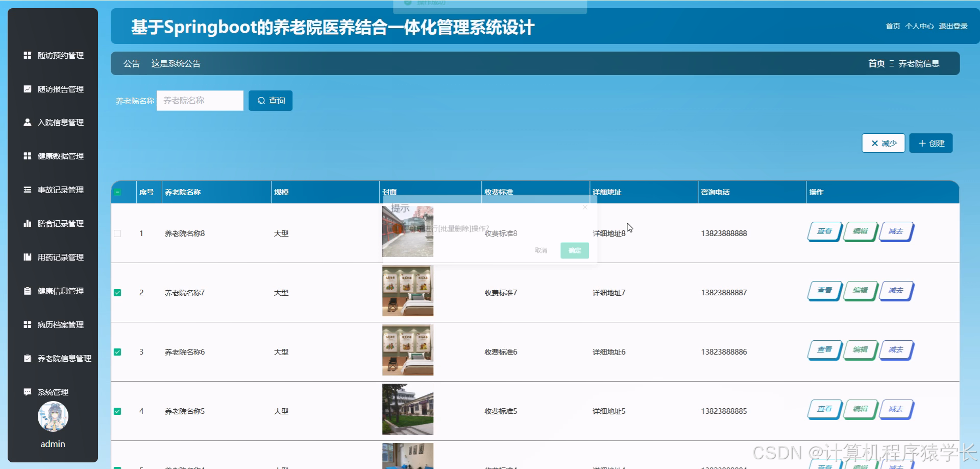The height and width of the screenshot is (469, 980).
Task: Click the 病历档案管理 grid icon
Action: 28,325
